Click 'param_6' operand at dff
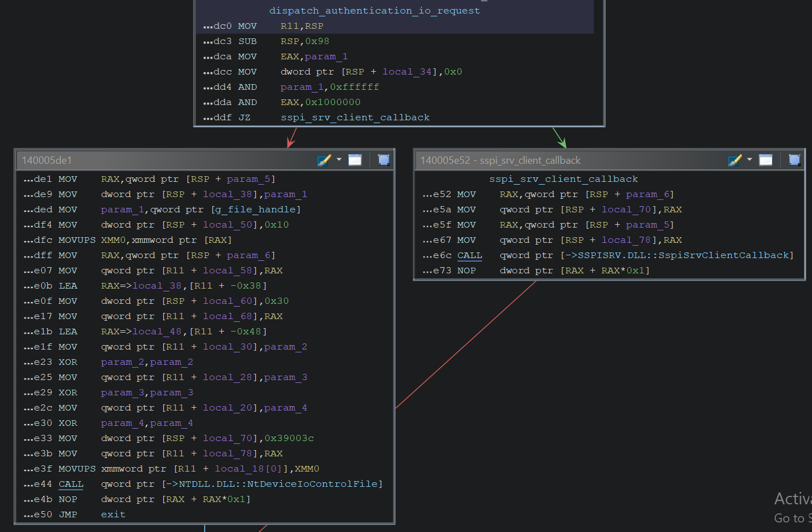The image size is (812, 532). pos(248,255)
